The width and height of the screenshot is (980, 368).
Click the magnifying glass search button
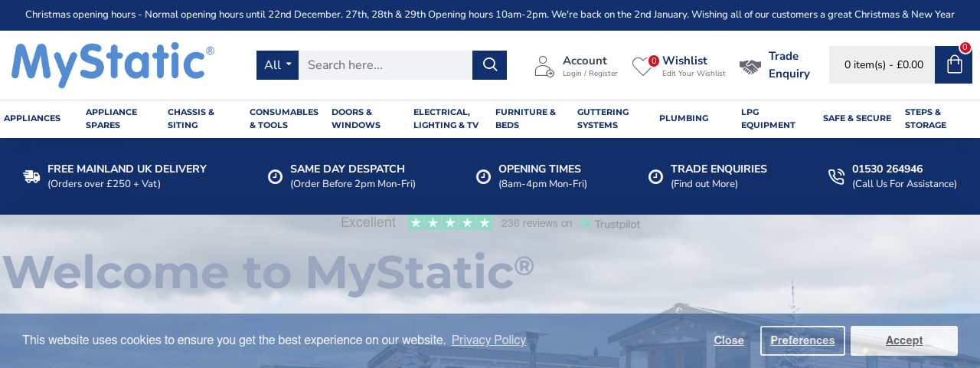pyautogui.click(x=489, y=65)
